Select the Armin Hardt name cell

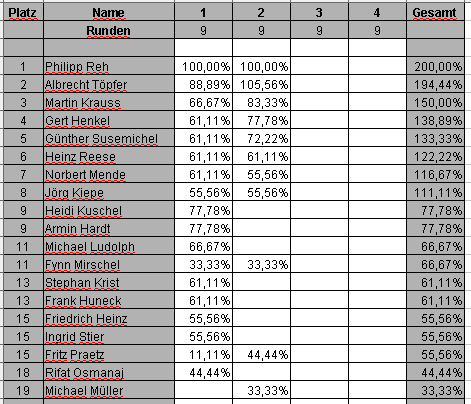point(109,228)
